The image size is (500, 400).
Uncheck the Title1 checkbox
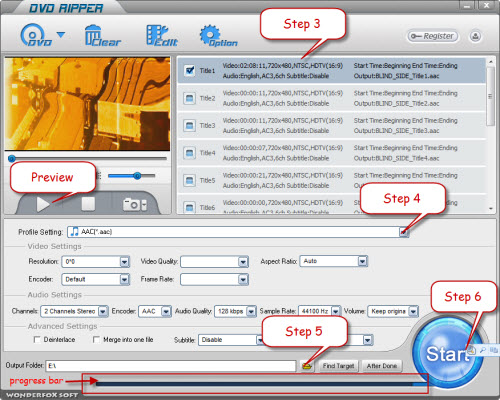pyautogui.click(x=190, y=70)
